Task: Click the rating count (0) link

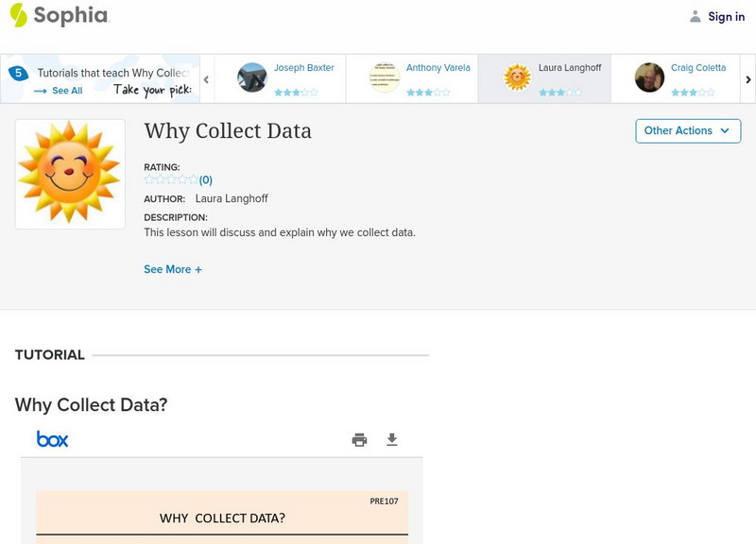Action: point(207,178)
